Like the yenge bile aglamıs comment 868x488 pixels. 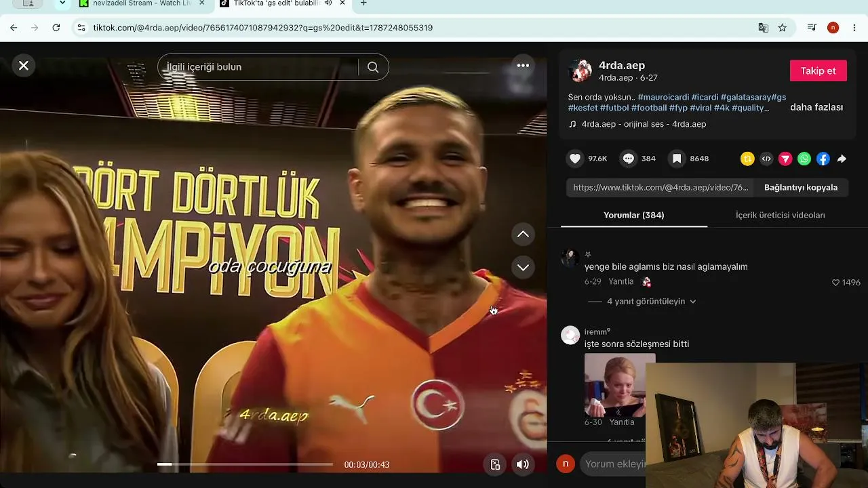835,283
